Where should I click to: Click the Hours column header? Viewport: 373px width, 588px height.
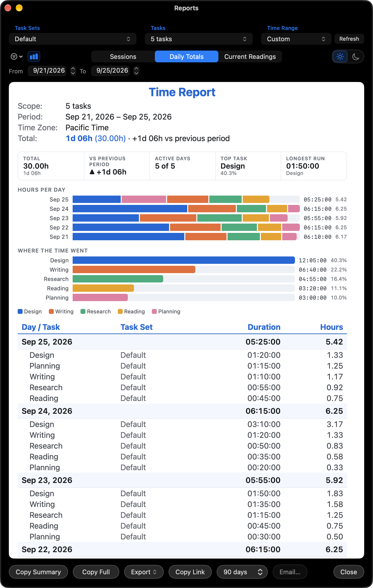coord(332,327)
